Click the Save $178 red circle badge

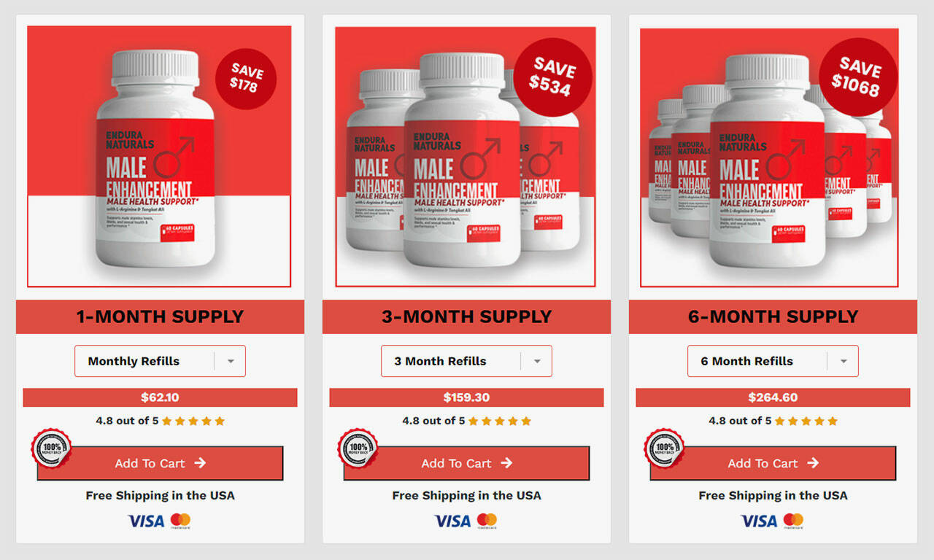tap(246, 79)
